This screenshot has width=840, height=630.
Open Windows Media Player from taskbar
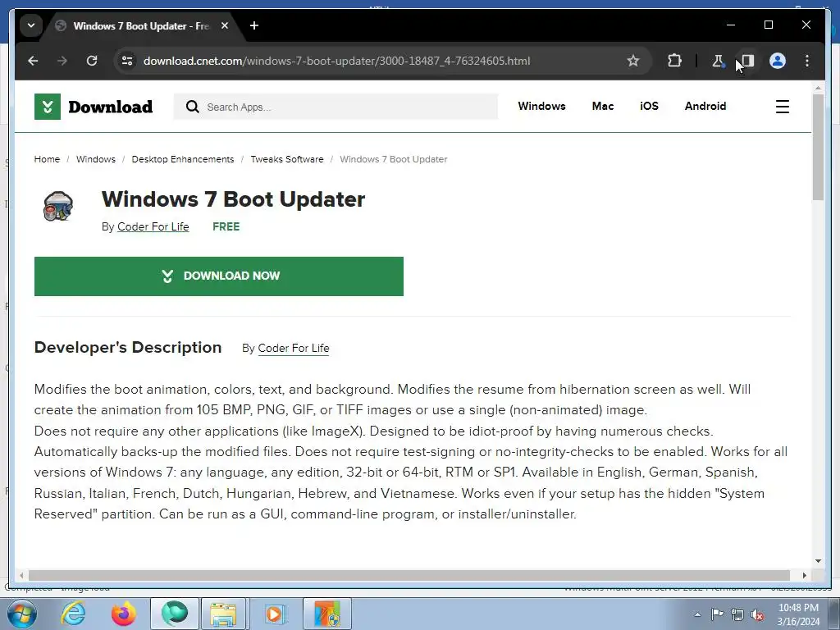[276, 614]
